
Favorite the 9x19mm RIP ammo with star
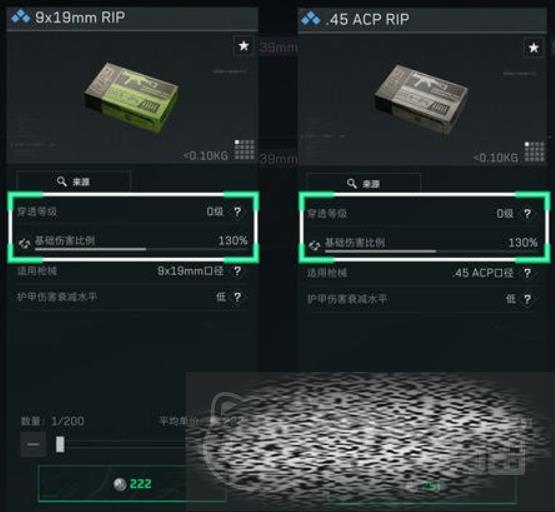(244, 46)
